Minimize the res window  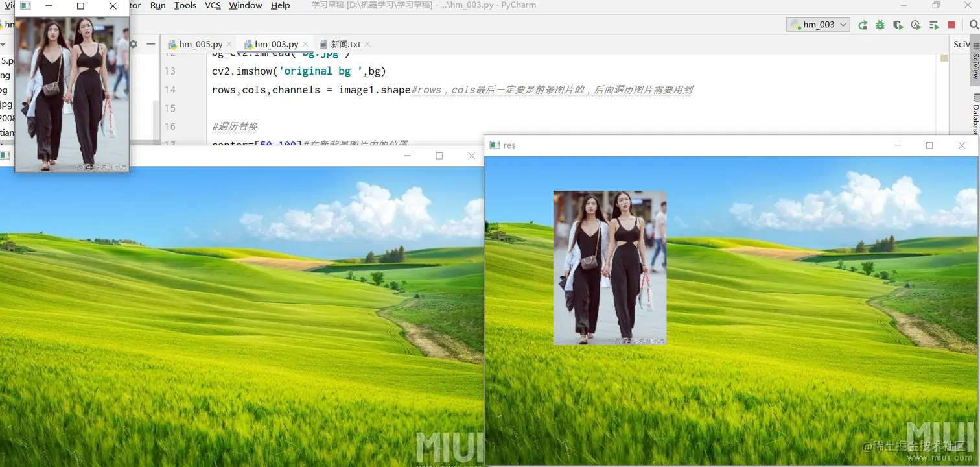(898, 145)
